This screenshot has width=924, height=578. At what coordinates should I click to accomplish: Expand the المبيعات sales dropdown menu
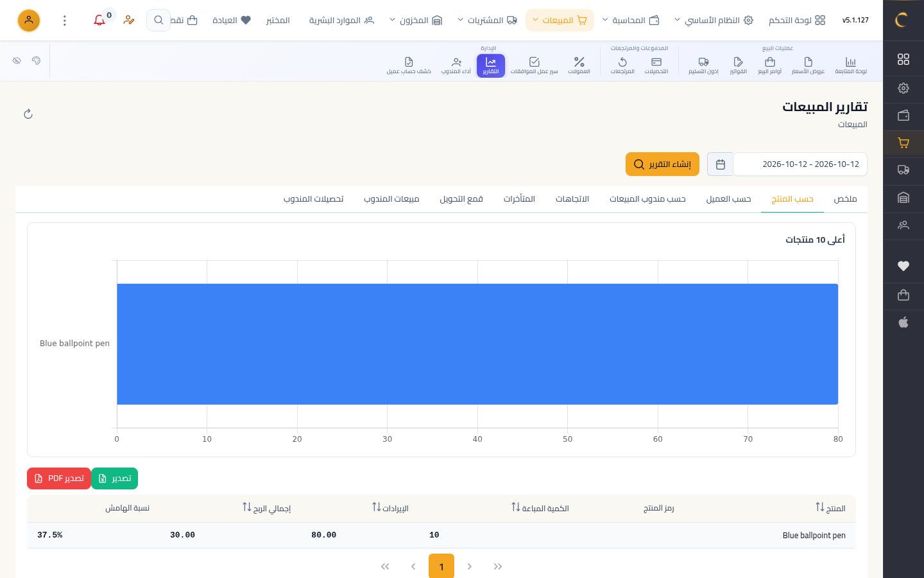(560, 21)
